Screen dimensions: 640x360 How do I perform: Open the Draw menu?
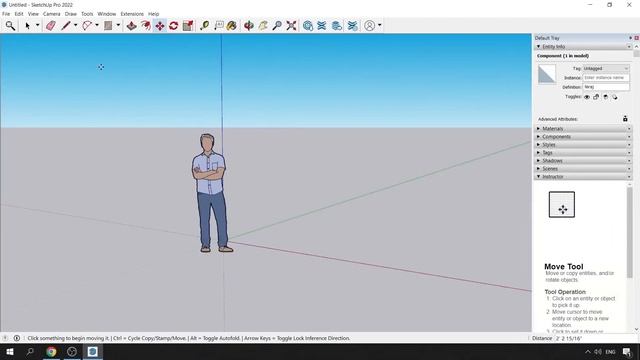(x=71, y=14)
